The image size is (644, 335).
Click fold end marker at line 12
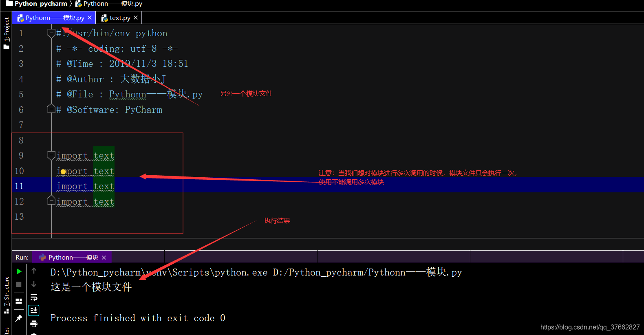51,201
